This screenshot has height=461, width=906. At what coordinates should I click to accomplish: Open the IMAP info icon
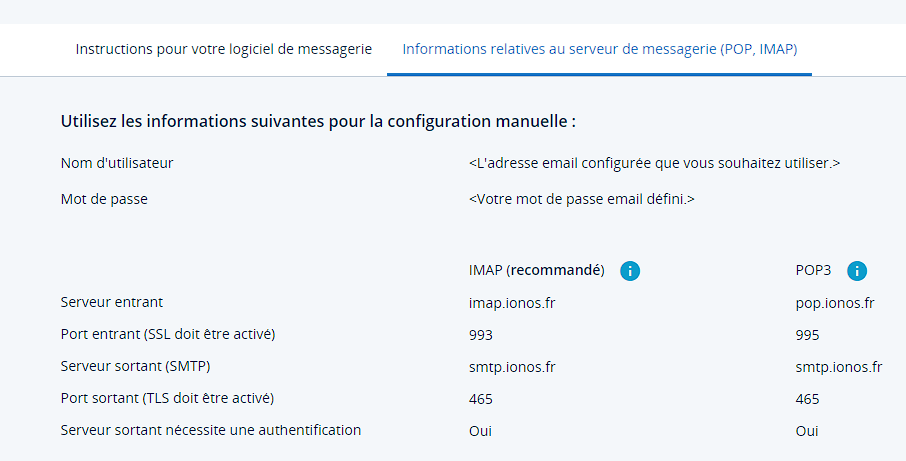pos(630,271)
